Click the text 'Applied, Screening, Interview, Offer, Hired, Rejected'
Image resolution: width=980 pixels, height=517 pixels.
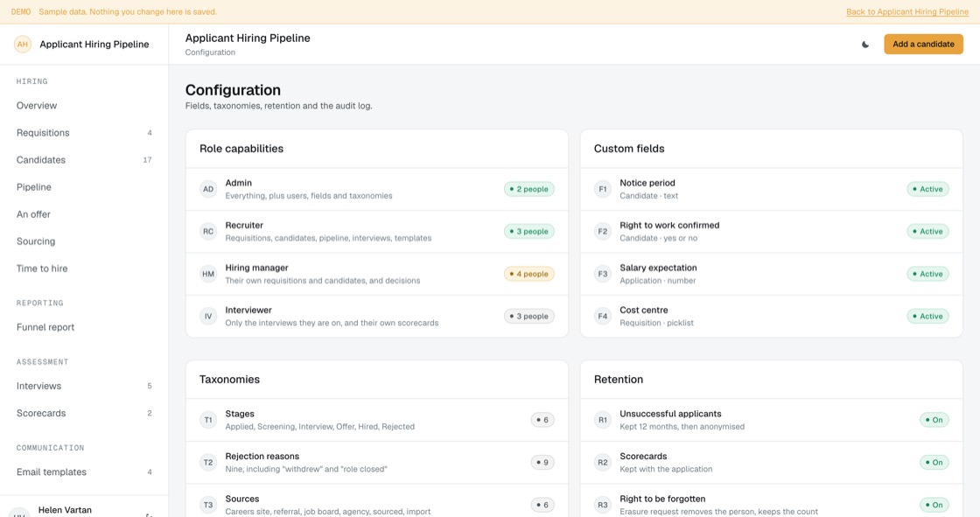coord(320,427)
